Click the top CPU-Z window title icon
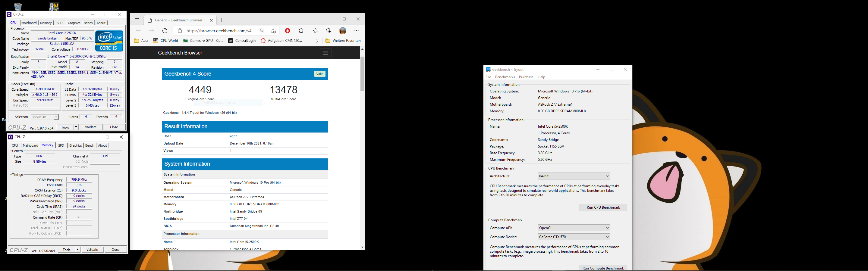The height and width of the screenshot is (271, 868). tap(9, 14)
